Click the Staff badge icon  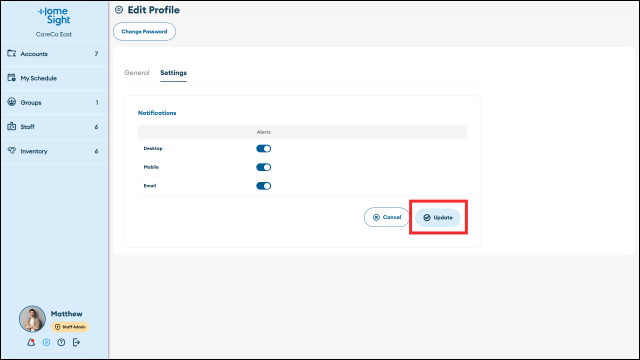point(11,126)
